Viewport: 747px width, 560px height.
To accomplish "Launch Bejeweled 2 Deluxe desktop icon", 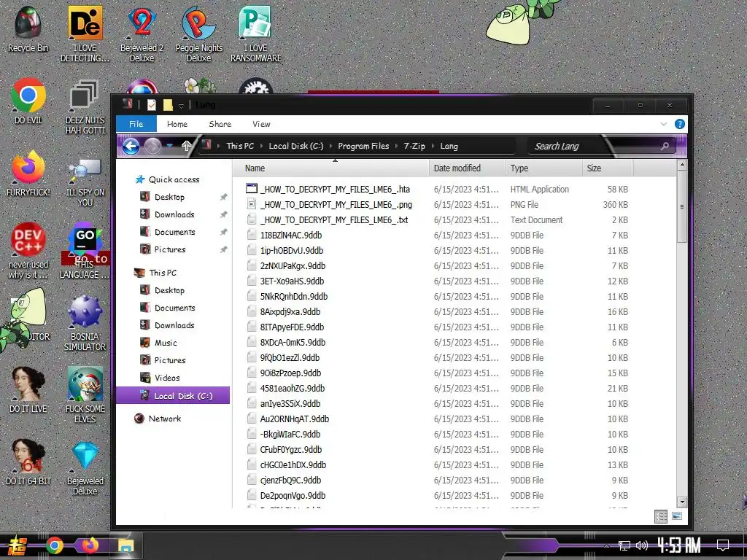I will (x=142, y=34).
